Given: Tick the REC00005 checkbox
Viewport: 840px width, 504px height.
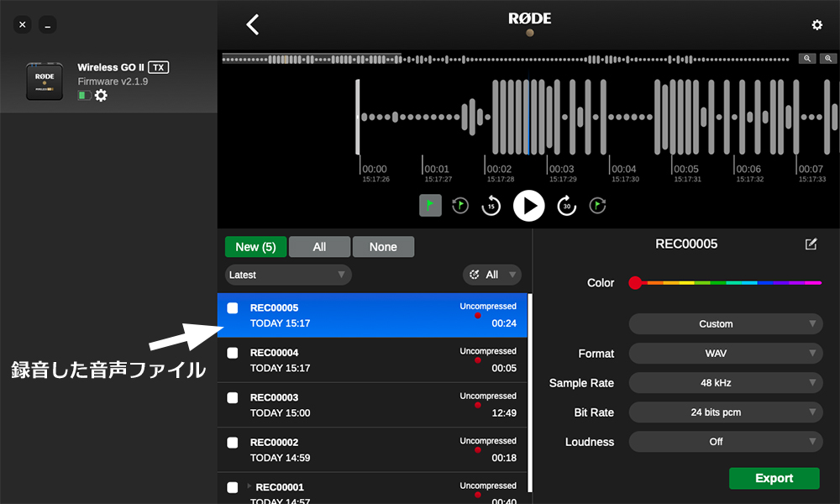Looking at the screenshot, I should [x=233, y=308].
